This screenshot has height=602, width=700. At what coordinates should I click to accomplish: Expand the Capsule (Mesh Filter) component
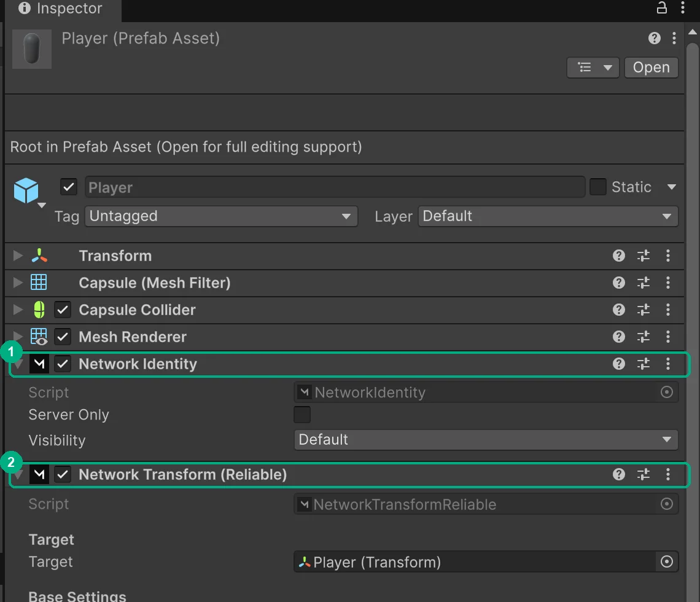tap(18, 282)
